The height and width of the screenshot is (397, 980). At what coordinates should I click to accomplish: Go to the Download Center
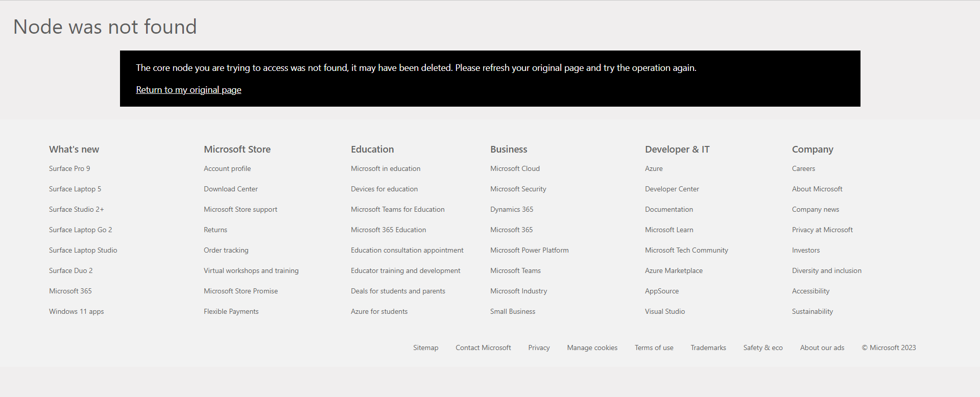231,189
